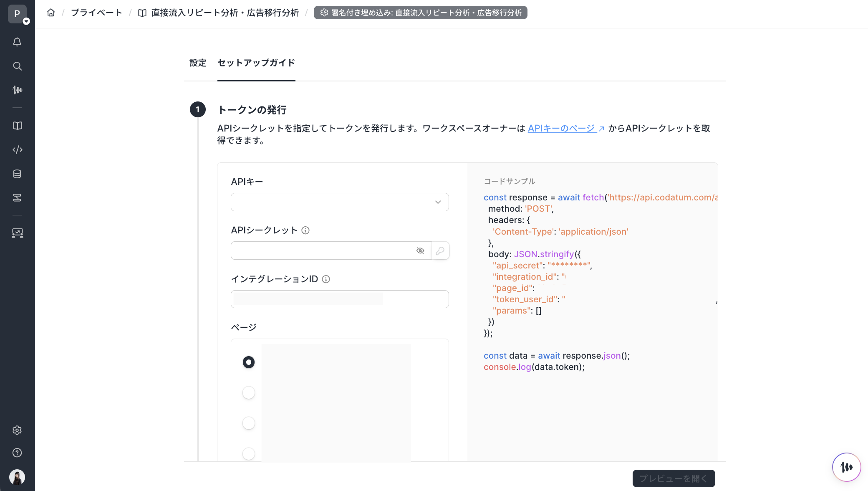Open settings gear in sidebar
Viewport: 868px width, 491px height.
click(x=17, y=430)
